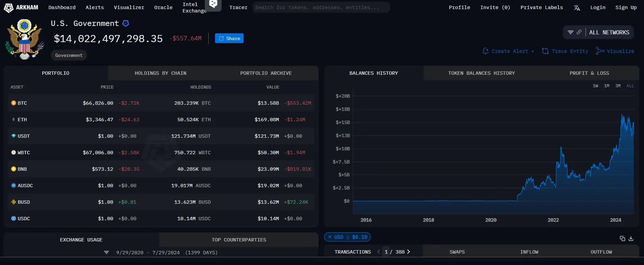This screenshot has height=265, width=644.
Task: Click the Share button
Action: (x=229, y=38)
